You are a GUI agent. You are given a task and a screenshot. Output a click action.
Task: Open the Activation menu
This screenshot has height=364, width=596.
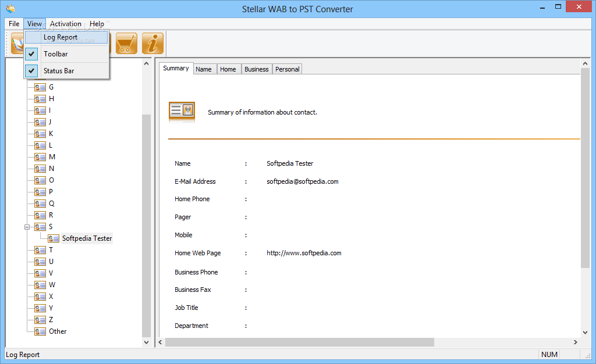point(66,23)
